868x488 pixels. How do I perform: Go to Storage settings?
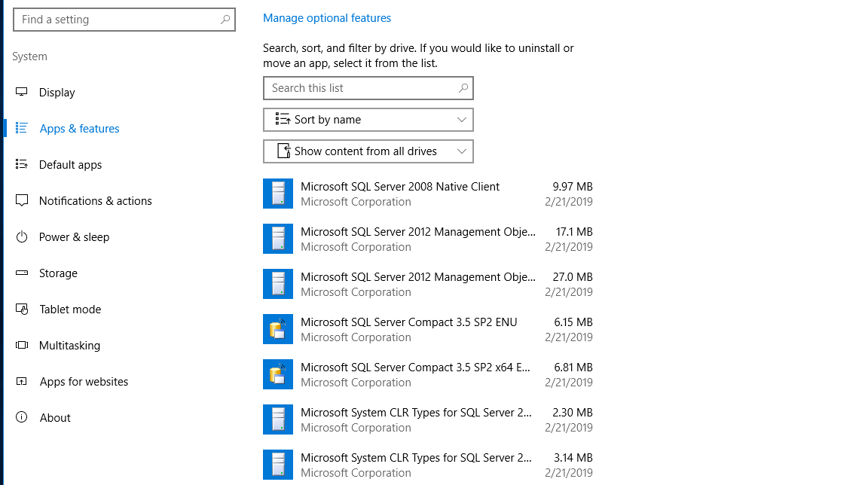58,273
